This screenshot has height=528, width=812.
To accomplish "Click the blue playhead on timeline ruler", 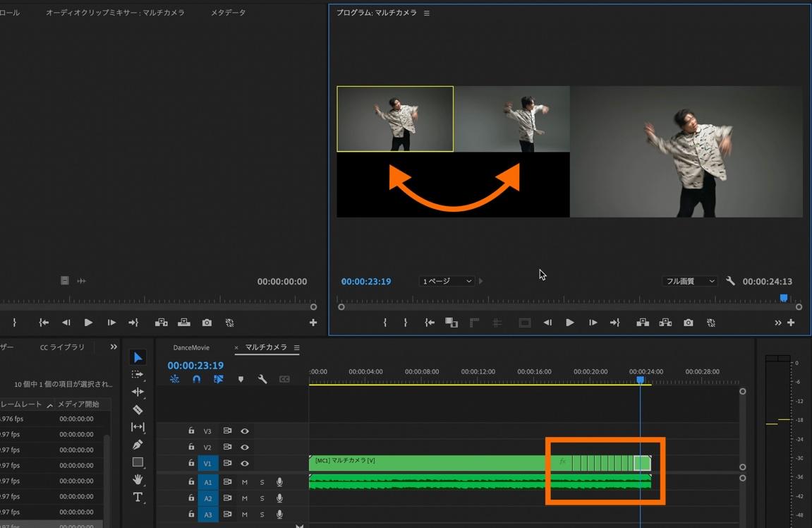I will tap(640, 380).
